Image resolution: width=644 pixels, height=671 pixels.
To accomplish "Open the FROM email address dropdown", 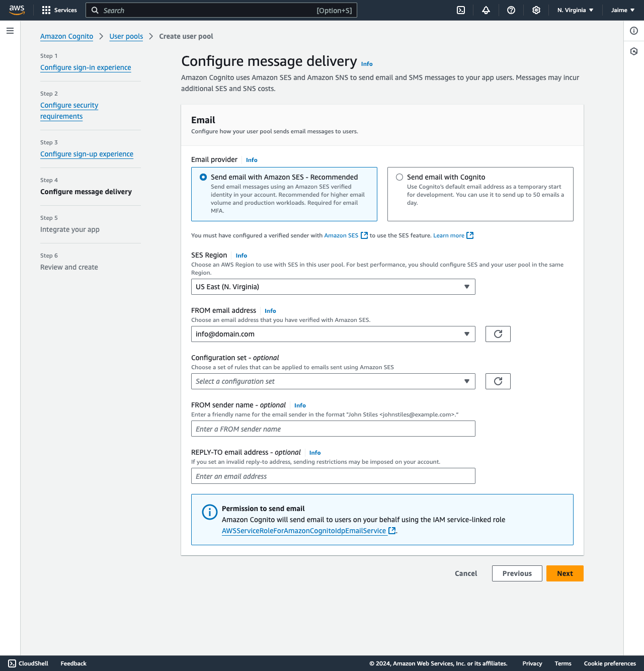I will point(333,334).
